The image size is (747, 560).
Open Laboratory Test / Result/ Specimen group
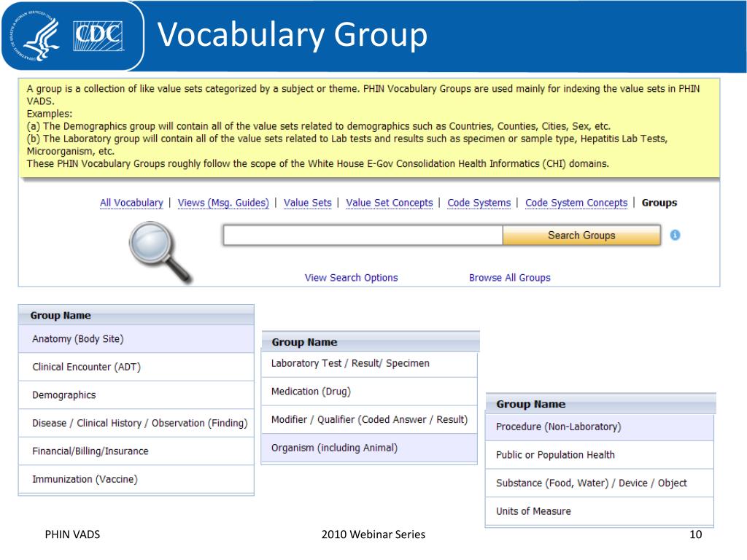coord(369,364)
